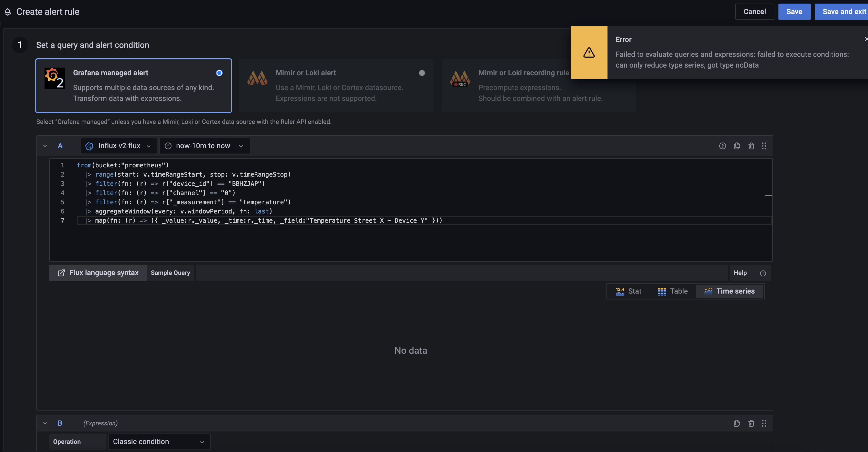Click the bell icon next to Create alert rule
The height and width of the screenshot is (452, 868).
[x=7, y=12]
